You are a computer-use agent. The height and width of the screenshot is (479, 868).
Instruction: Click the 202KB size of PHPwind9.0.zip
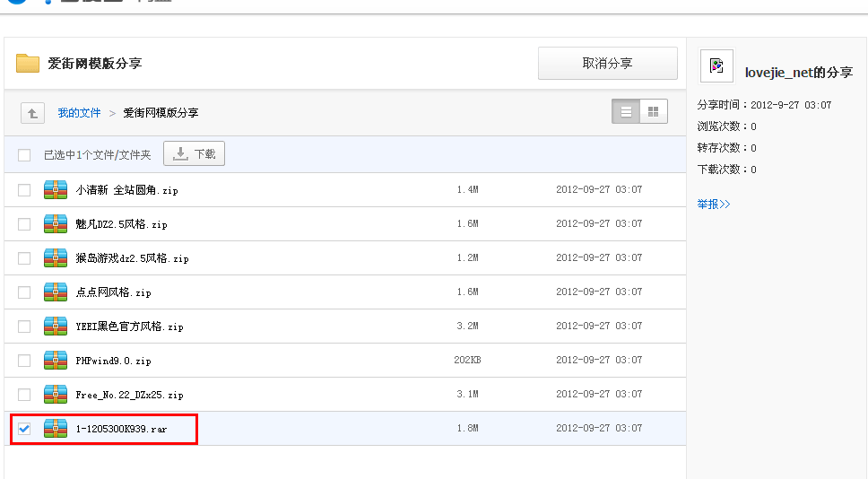click(x=467, y=360)
